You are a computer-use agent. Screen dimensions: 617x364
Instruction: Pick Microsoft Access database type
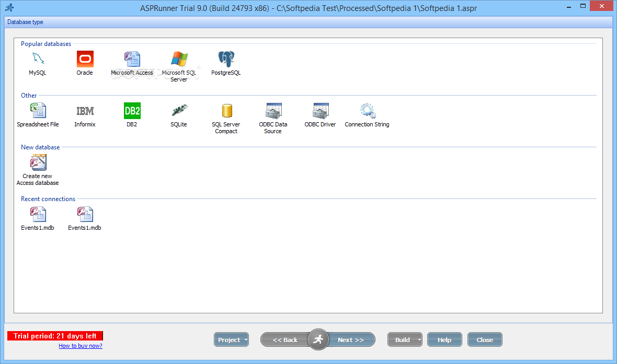click(132, 59)
